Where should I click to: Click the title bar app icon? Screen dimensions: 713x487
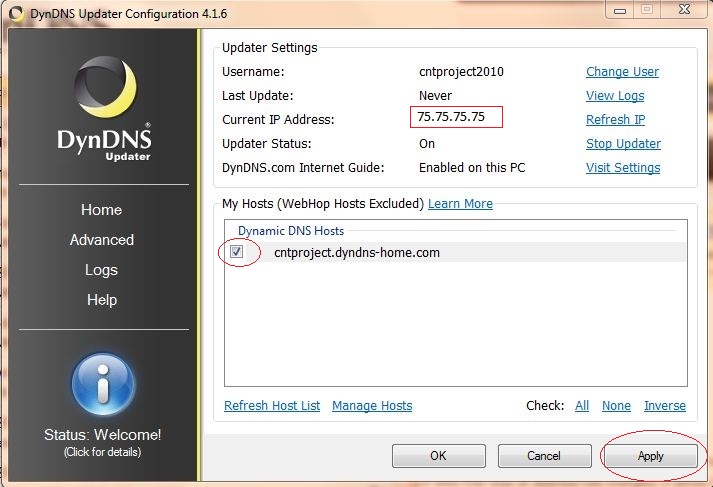tap(17, 14)
